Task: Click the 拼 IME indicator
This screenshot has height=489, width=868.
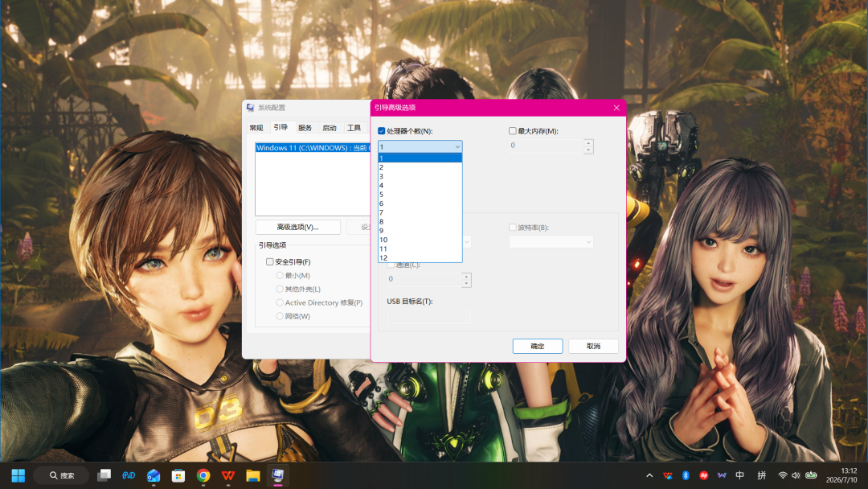Action: point(762,475)
